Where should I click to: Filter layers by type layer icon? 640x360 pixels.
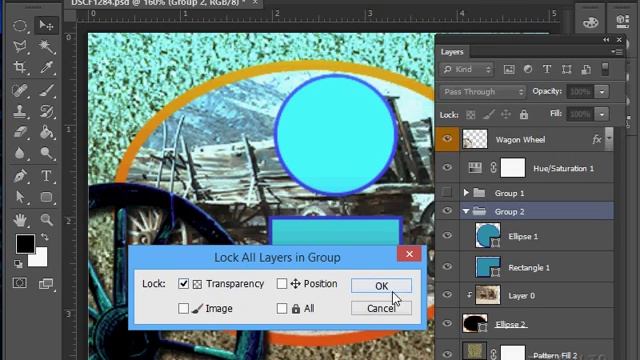(547, 69)
